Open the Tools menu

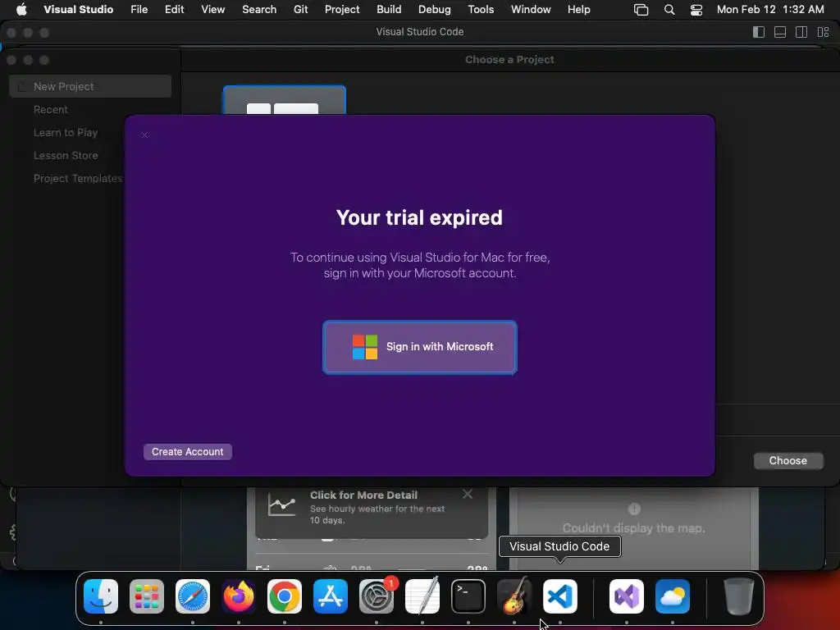tap(481, 10)
